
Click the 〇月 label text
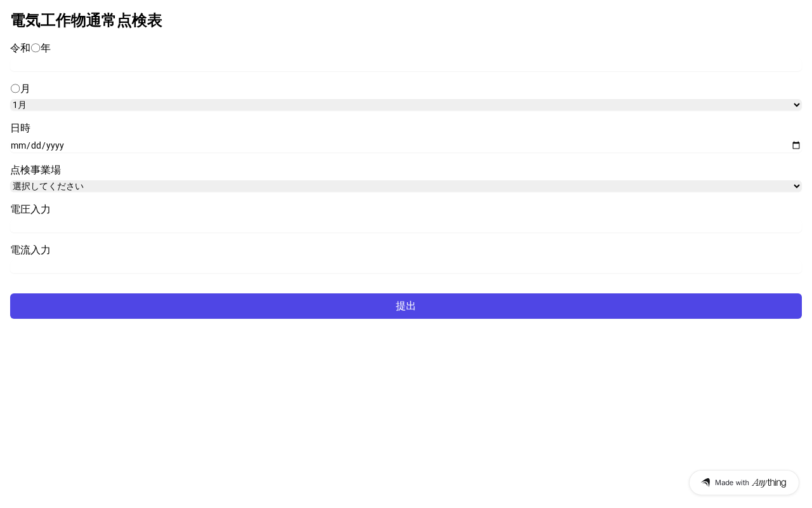20,89
